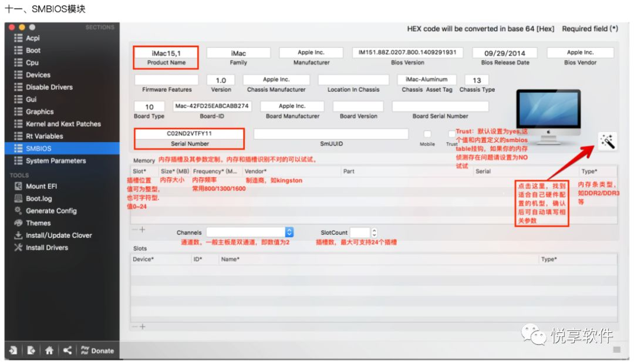Image resolution: width=634 pixels, height=364 pixels.
Task: Click the Bios Release Date field
Action: 505,53
